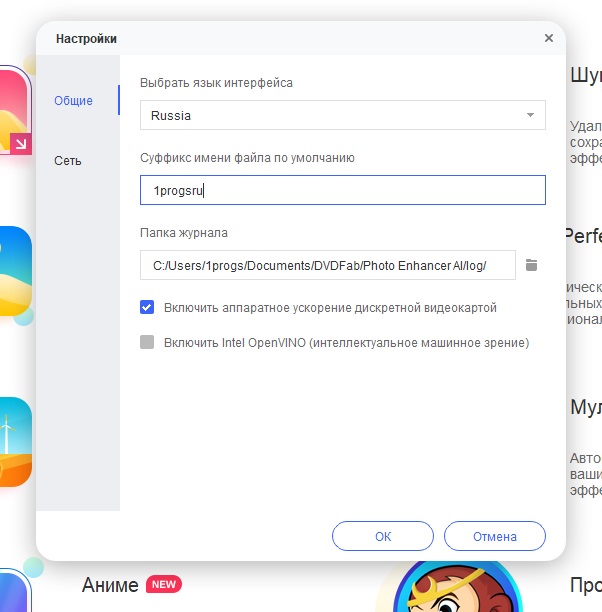Switch to the Сеть tab
Viewport: 602px width, 612px height.
[68, 161]
